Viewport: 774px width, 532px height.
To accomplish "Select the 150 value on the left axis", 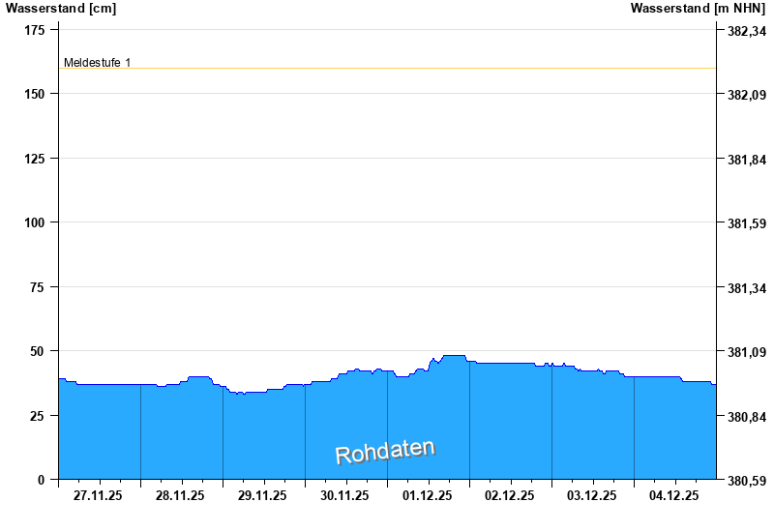I will point(34,94).
